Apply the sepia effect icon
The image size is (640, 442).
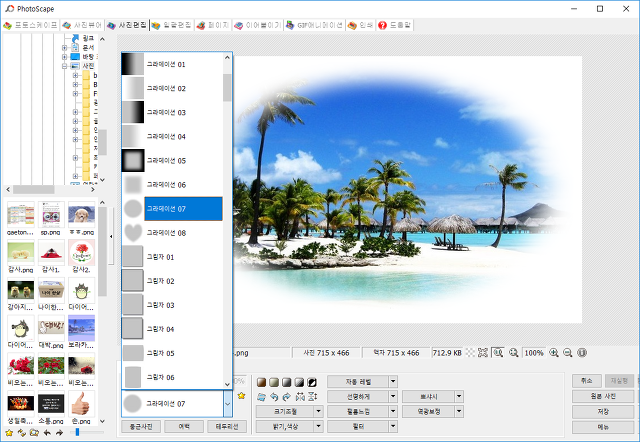pos(262,382)
